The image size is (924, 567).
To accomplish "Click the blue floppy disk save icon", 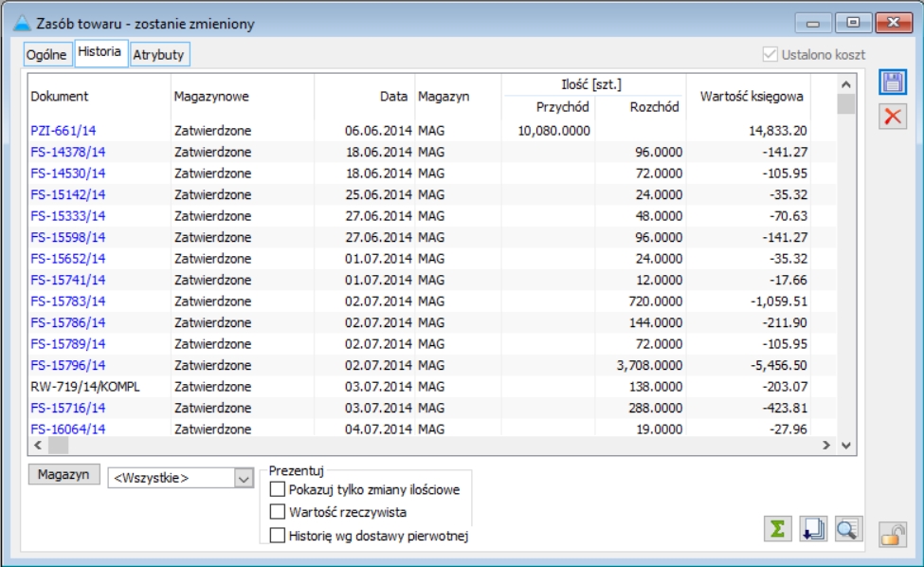I will pyautogui.click(x=892, y=82).
